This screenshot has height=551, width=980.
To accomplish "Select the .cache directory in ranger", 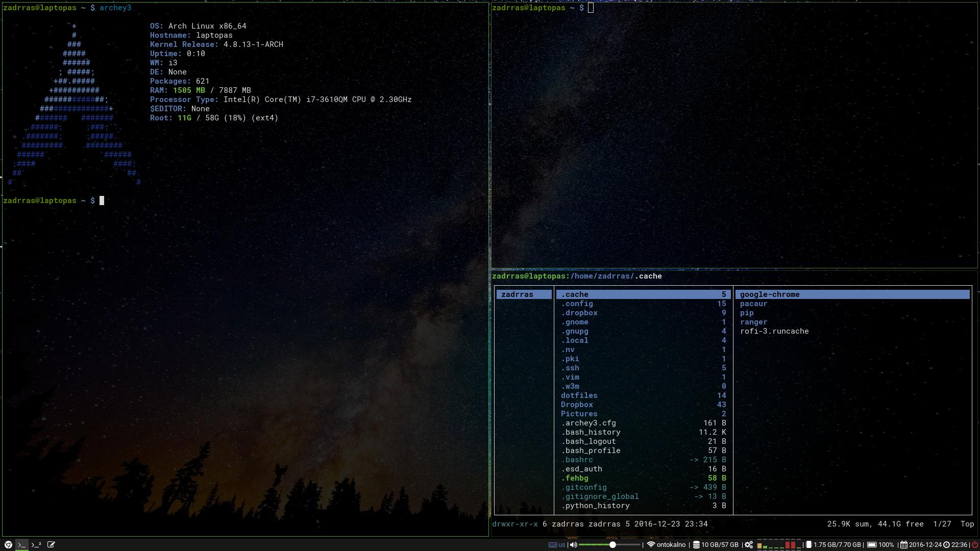I will click(643, 294).
